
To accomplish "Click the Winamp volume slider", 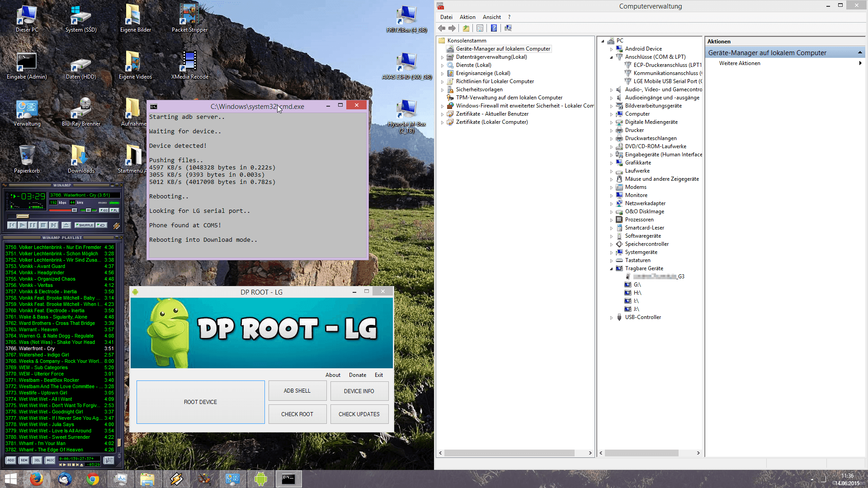I will point(63,210).
